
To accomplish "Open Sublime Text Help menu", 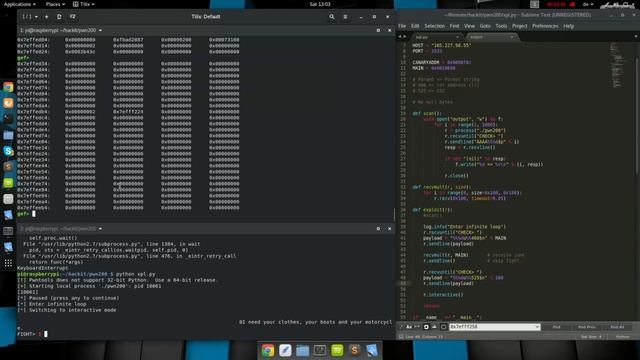I will (569, 26).
